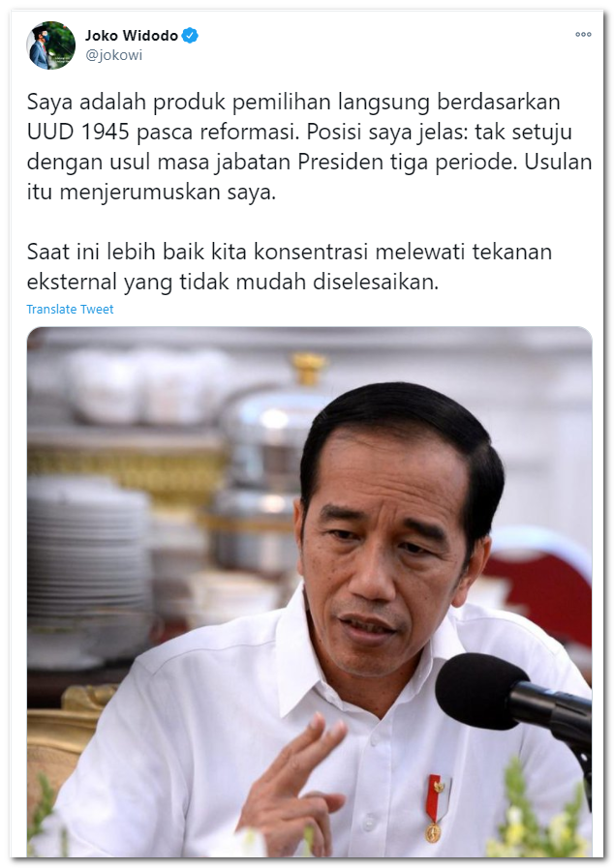Open the Joko Widodo profile avatar

coord(51,45)
